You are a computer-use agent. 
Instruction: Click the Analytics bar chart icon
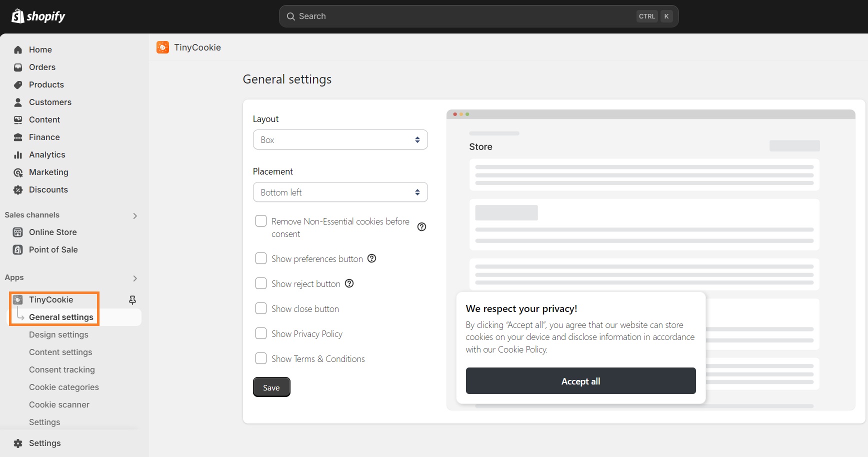(18, 154)
